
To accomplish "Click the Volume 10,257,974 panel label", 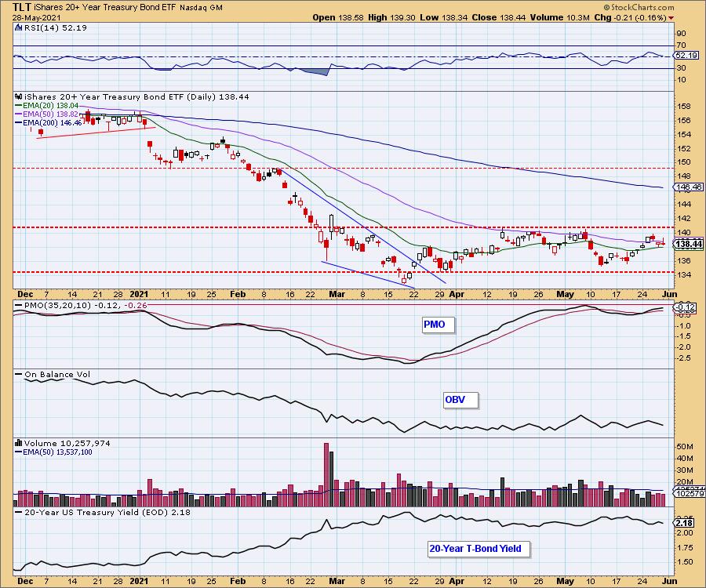I will (67, 443).
